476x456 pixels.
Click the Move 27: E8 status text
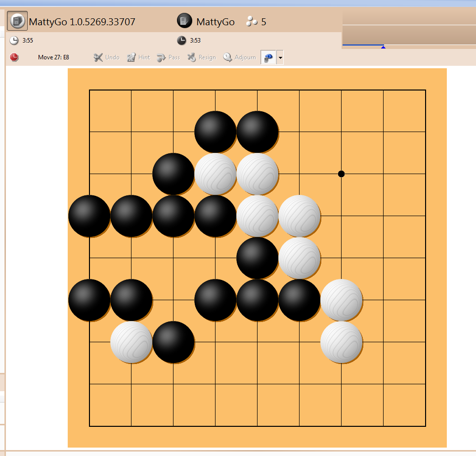pos(53,57)
